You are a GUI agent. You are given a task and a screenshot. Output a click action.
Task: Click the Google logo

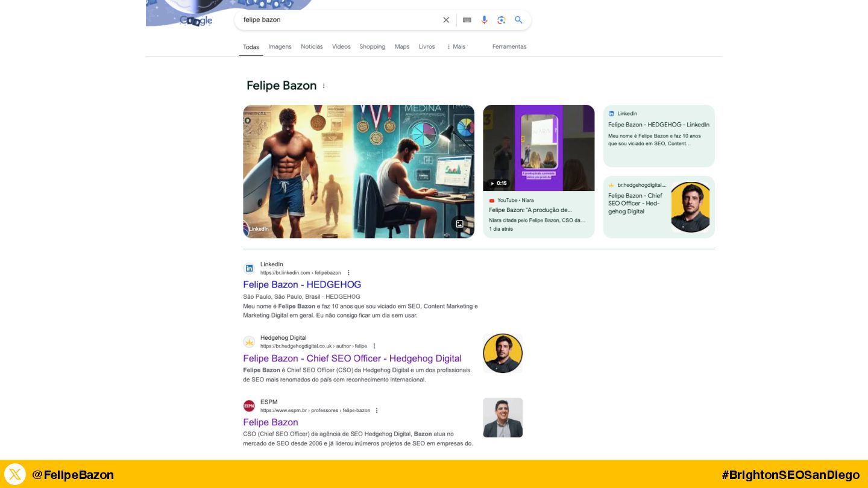click(x=196, y=20)
